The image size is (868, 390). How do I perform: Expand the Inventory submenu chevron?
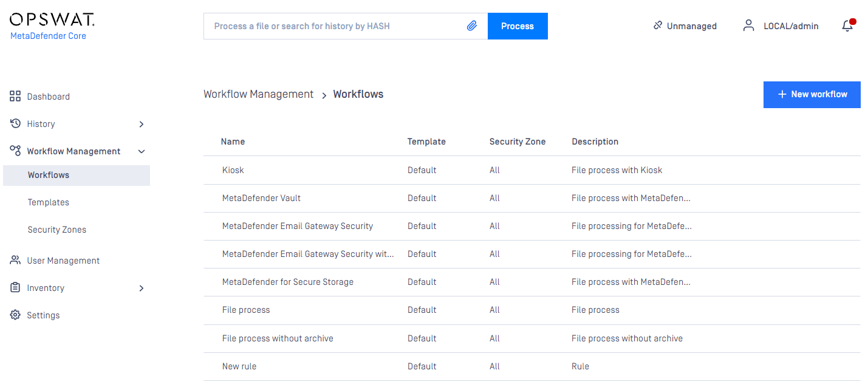[x=142, y=288]
